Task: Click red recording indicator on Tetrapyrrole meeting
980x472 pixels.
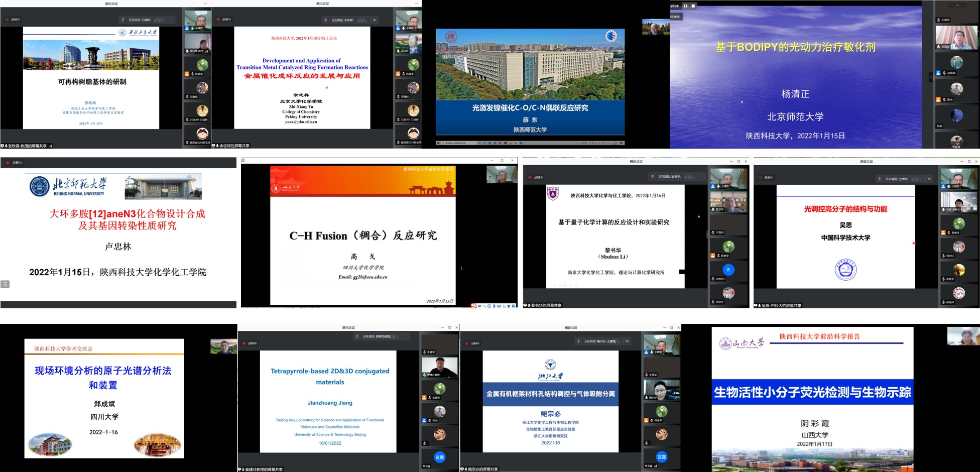Action: pyautogui.click(x=244, y=343)
